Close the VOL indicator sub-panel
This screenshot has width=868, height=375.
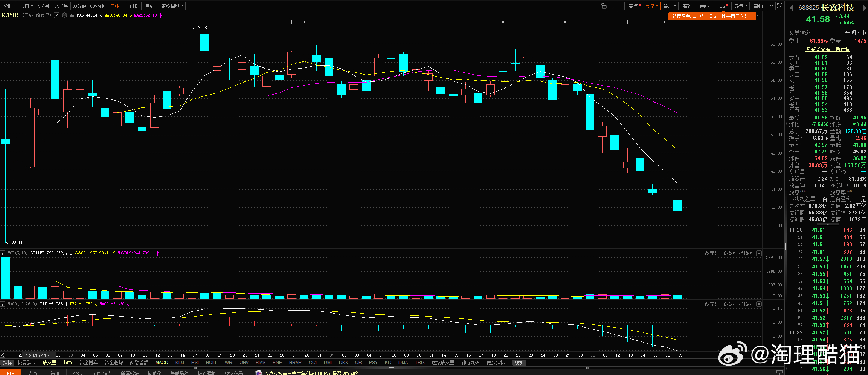click(x=759, y=253)
